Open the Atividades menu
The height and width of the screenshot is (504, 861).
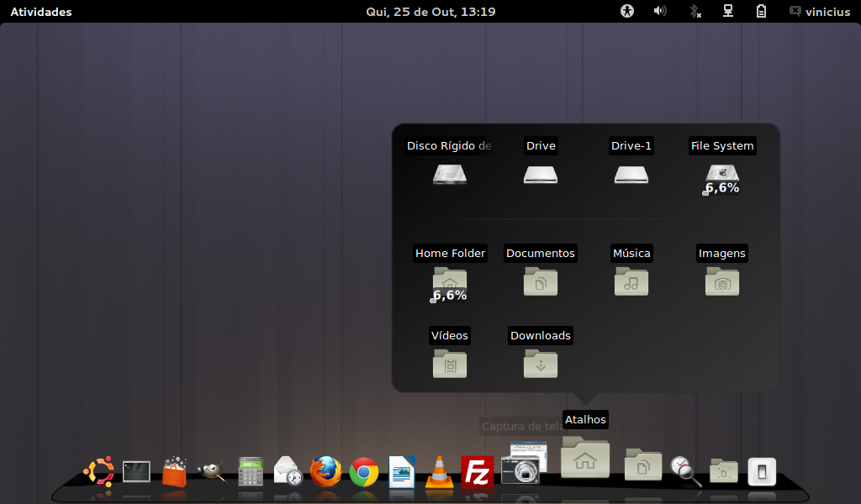coord(40,11)
